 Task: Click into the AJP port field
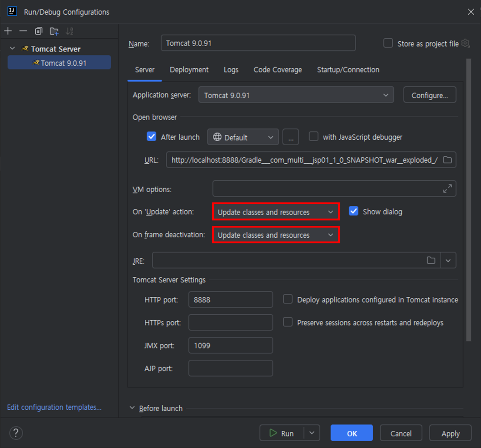point(231,368)
